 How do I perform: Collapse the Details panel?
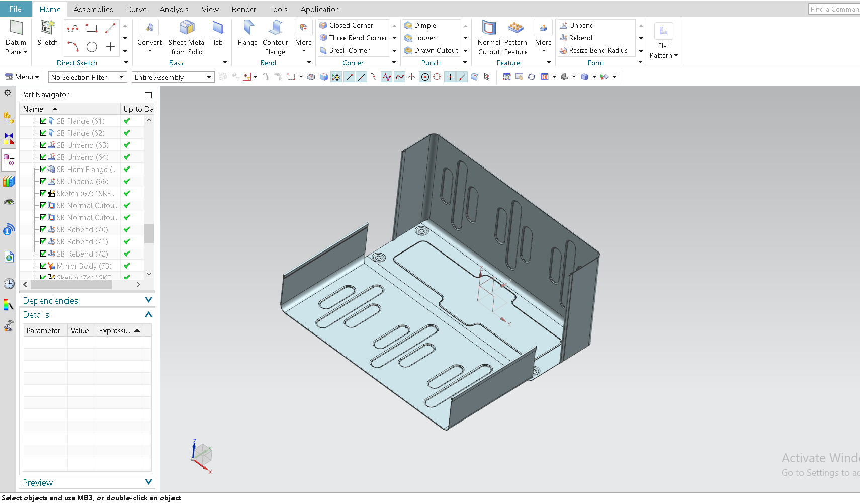(148, 314)
